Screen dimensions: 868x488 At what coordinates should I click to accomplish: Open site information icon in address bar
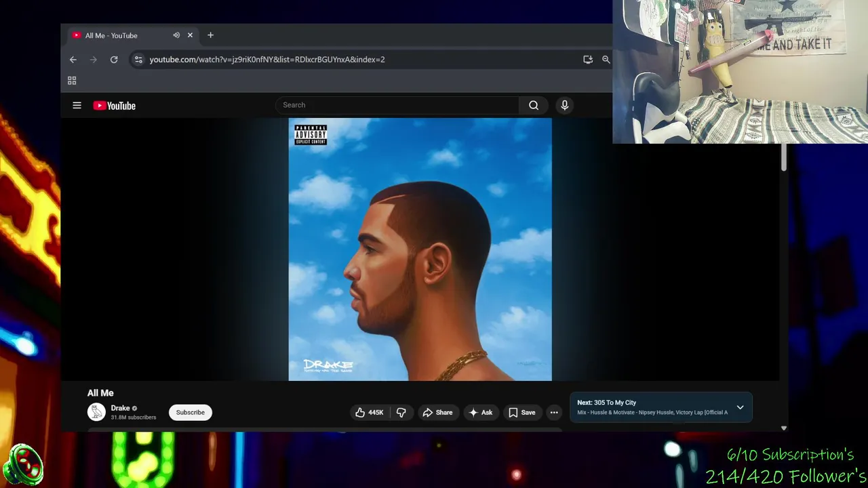[x=138, y=60]
